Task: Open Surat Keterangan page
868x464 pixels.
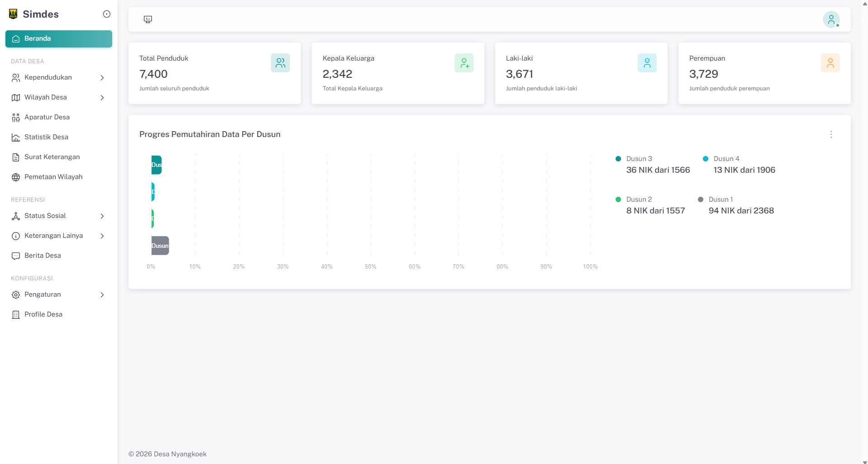Action: click(x=59, y=157)
